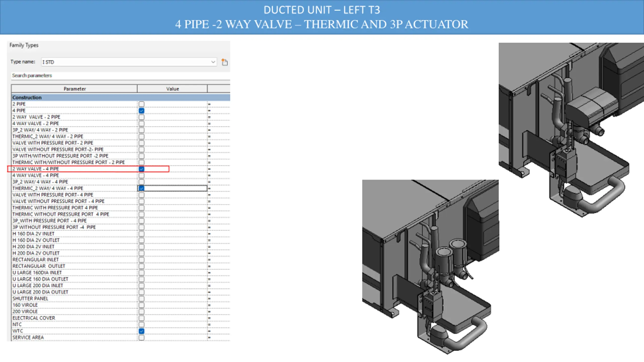The image size is (644, 362).
Task: Check the SERVICE AREA checkbox
Action: 142,338
